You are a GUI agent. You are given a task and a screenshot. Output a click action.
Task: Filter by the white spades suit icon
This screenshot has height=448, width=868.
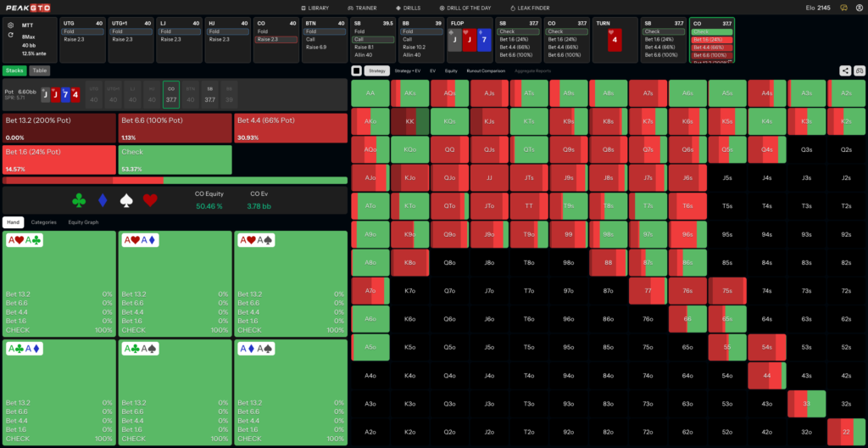point(127,200)
